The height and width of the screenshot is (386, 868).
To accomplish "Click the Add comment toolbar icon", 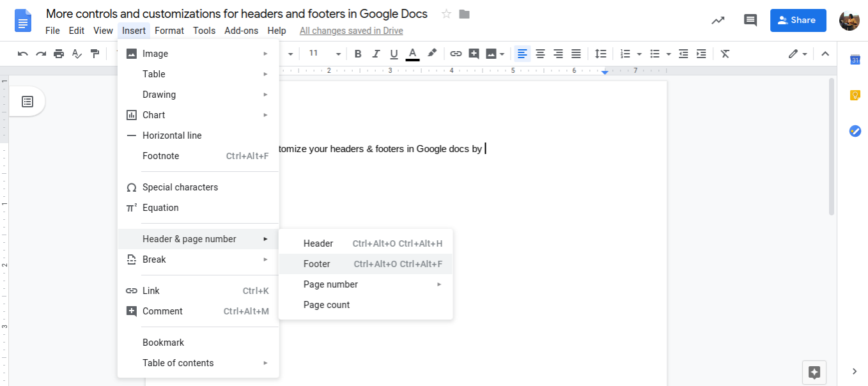I will point(474,54).
